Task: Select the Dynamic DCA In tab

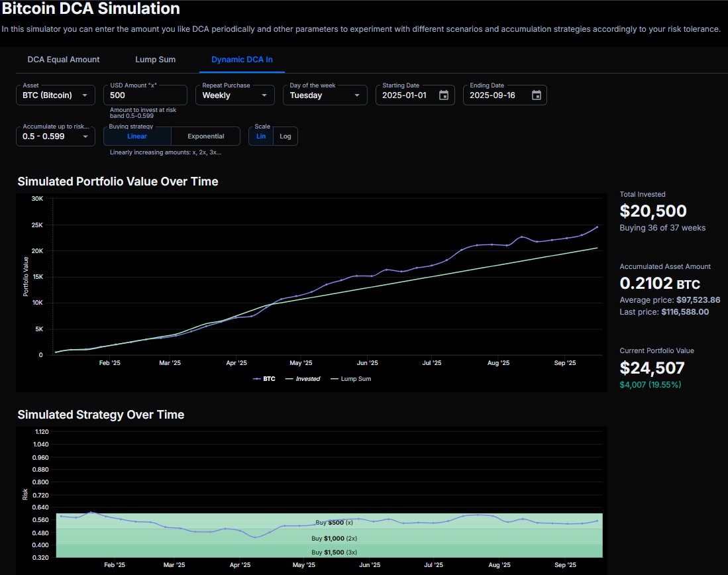Action: point(242,60)
